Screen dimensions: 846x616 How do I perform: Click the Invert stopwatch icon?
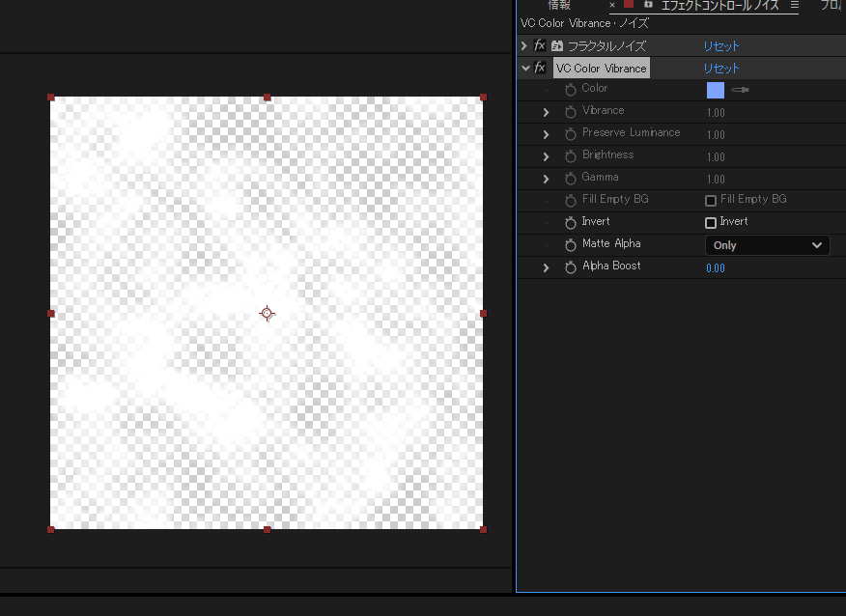(x=570, y=223)
